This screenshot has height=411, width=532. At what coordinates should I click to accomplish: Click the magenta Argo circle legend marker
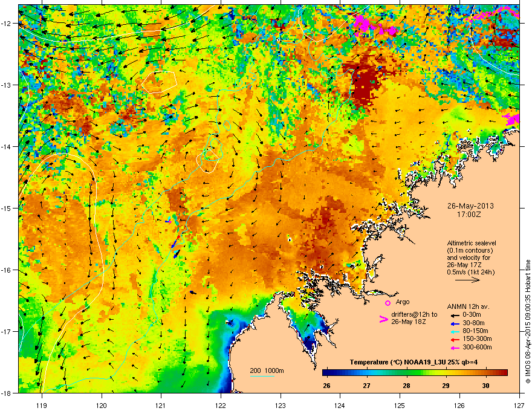(388, 303)
